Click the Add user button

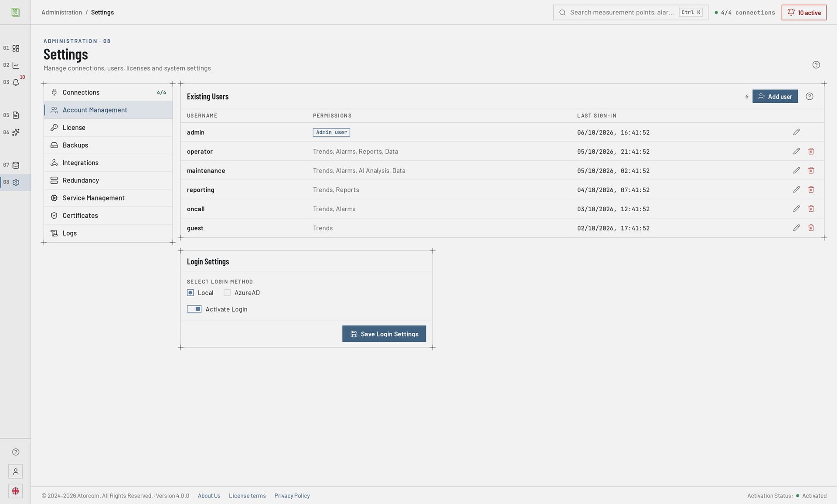(775, 97)
